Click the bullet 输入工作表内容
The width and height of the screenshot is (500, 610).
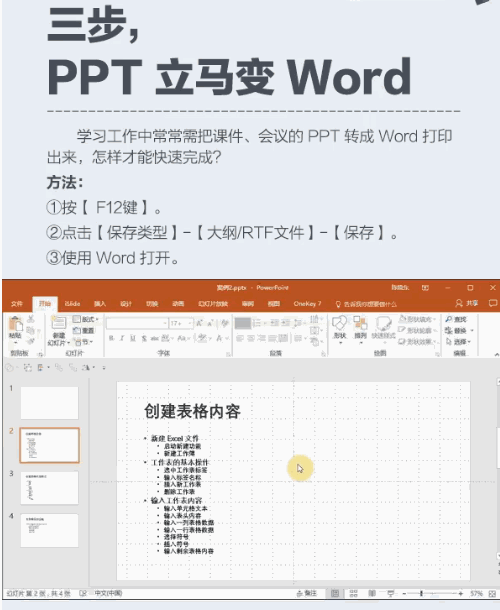point(176,500)
